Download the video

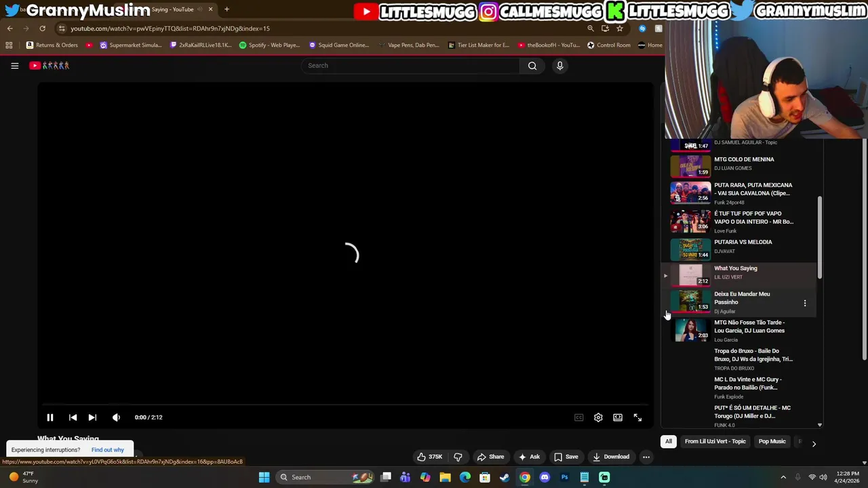pyautogui.click(x=610, y=457)
